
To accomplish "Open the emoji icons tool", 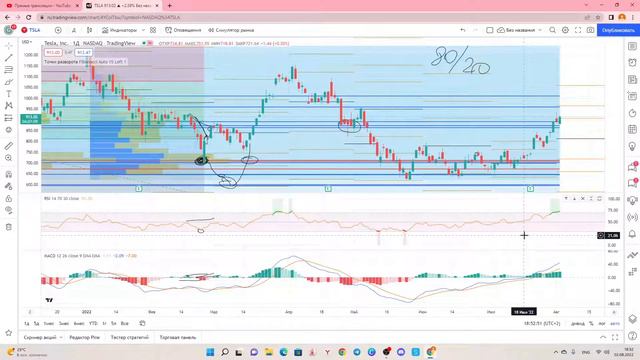I will click(x=9, y=130).
